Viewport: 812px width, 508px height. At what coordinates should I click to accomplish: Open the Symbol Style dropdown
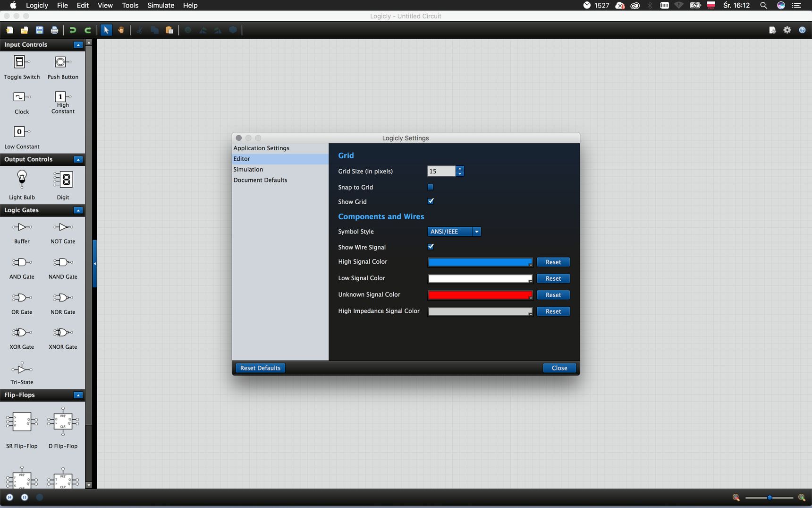[x=454, y=232]
